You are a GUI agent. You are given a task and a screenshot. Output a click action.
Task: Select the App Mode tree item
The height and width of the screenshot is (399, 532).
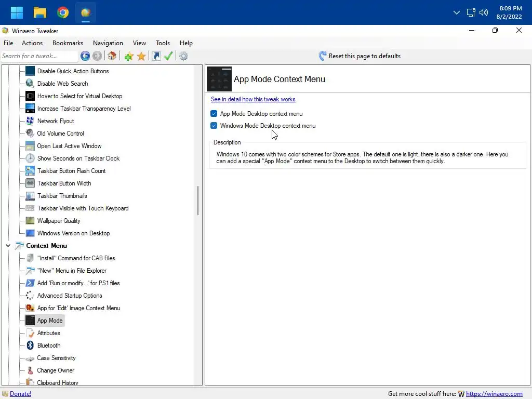(x=50, y=321)
